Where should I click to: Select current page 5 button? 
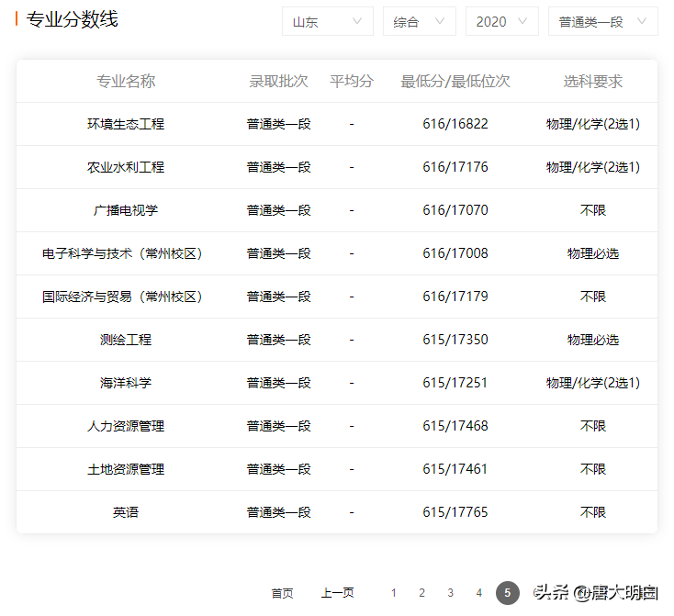click(x=508, y=593)
